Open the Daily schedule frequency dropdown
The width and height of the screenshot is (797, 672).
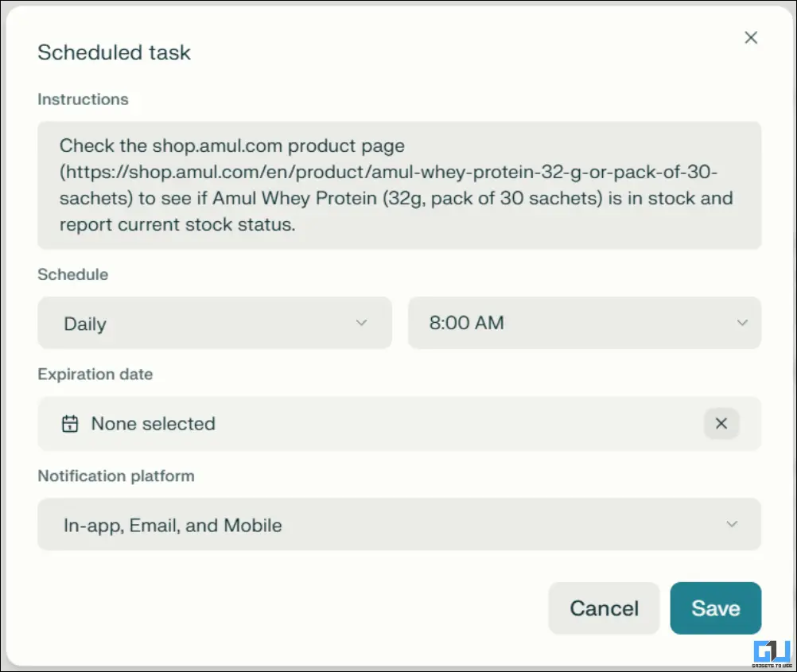[214, 323]
